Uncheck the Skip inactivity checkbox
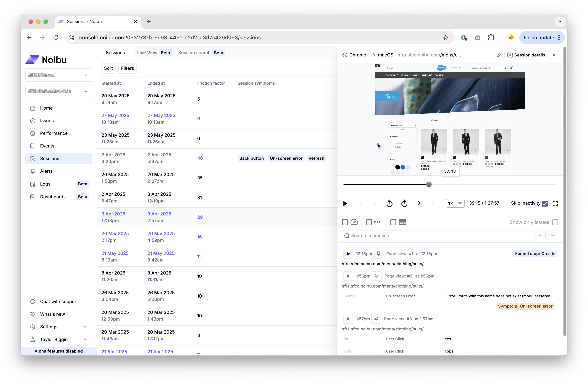This screenshot has width=588, height=383. pyautogui.click(x=545, y=203)
